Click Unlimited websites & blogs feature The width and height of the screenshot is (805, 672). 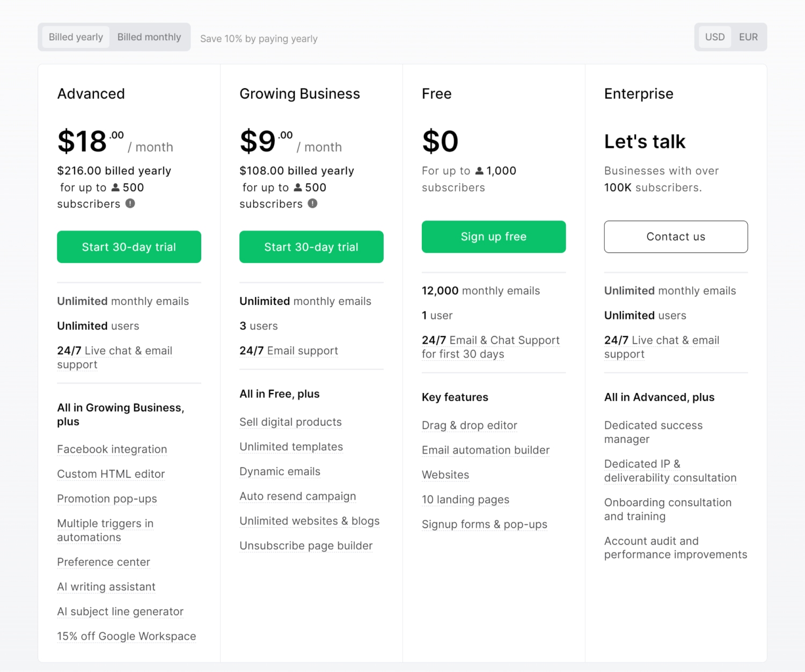(x=309, y=521)
